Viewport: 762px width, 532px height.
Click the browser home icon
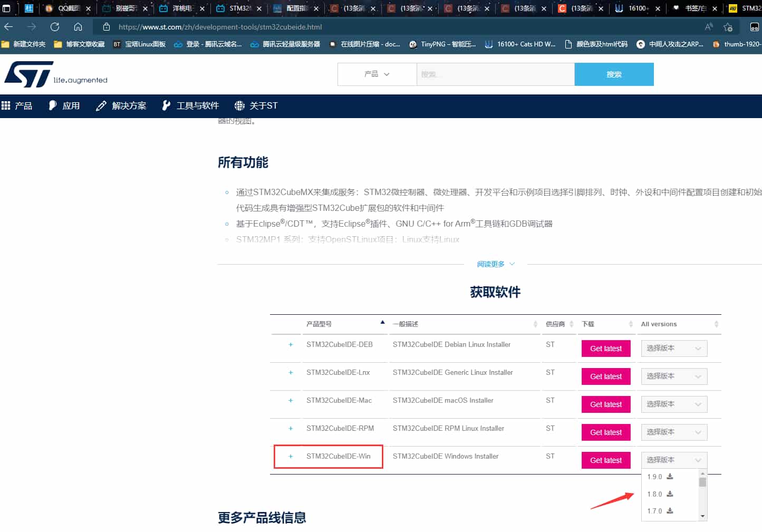pos(78,27)
